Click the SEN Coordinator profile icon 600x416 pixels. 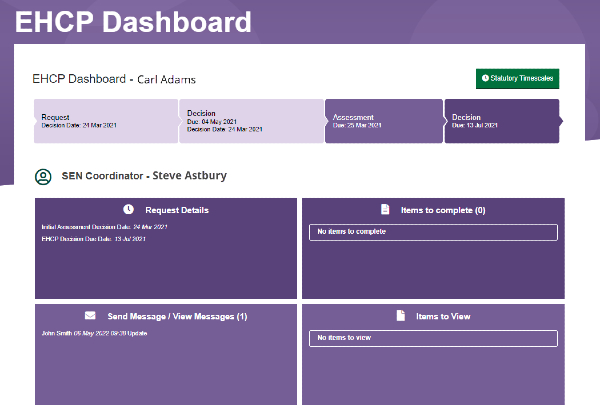43,176
